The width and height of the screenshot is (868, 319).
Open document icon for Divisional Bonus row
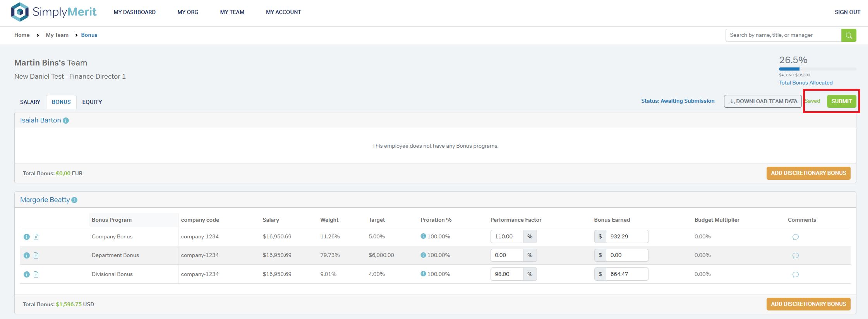tap(36, 274)
